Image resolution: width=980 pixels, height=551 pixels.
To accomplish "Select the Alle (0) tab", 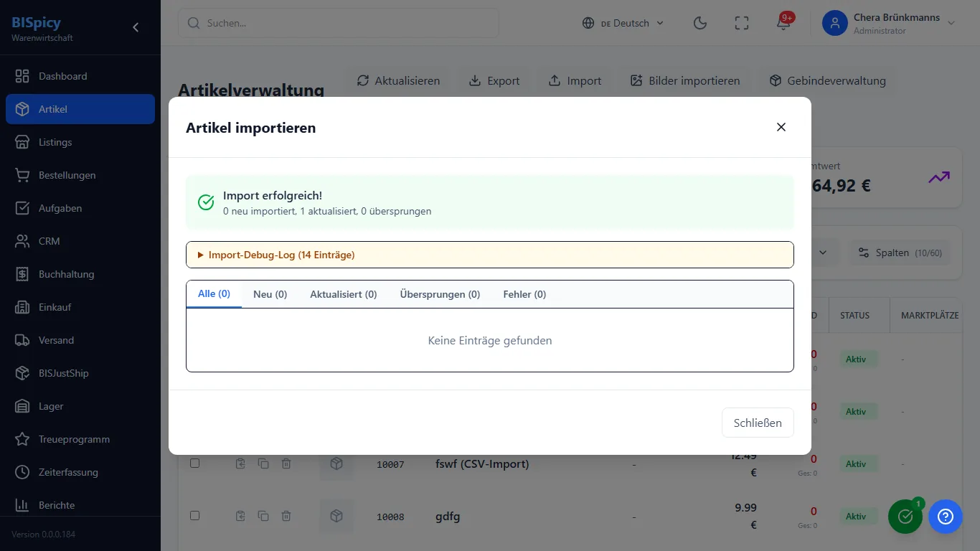I will 214,294.
